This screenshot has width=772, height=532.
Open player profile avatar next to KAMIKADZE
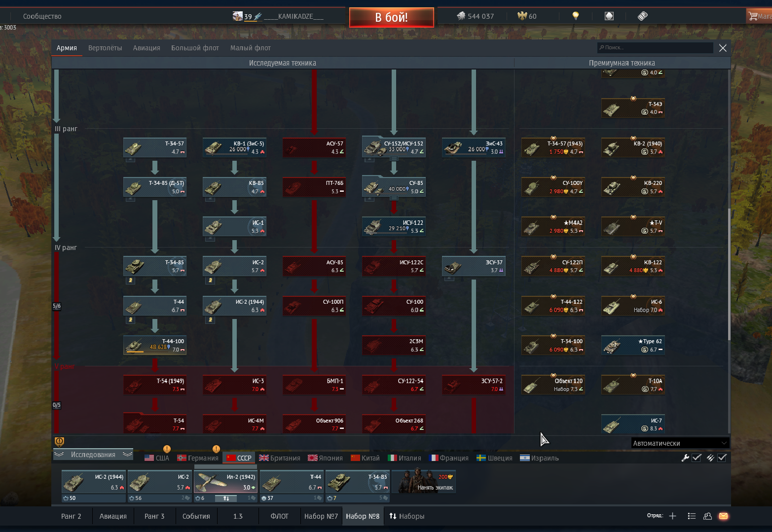237,16
